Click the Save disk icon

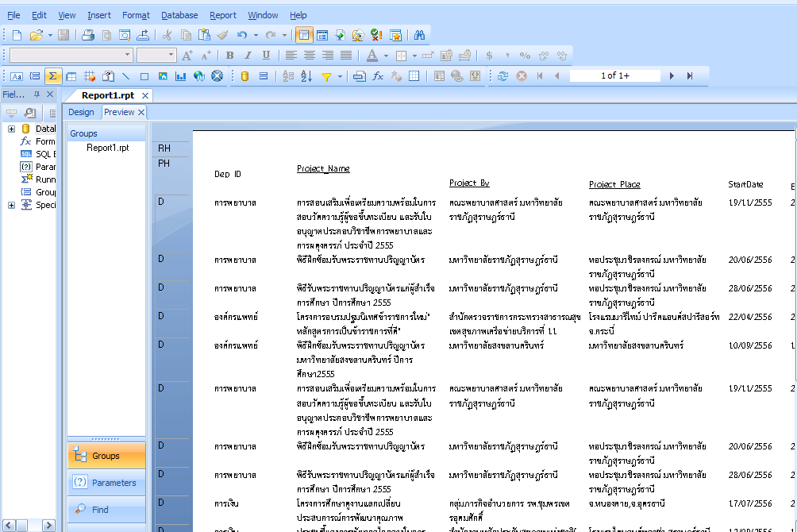[64, 35]
